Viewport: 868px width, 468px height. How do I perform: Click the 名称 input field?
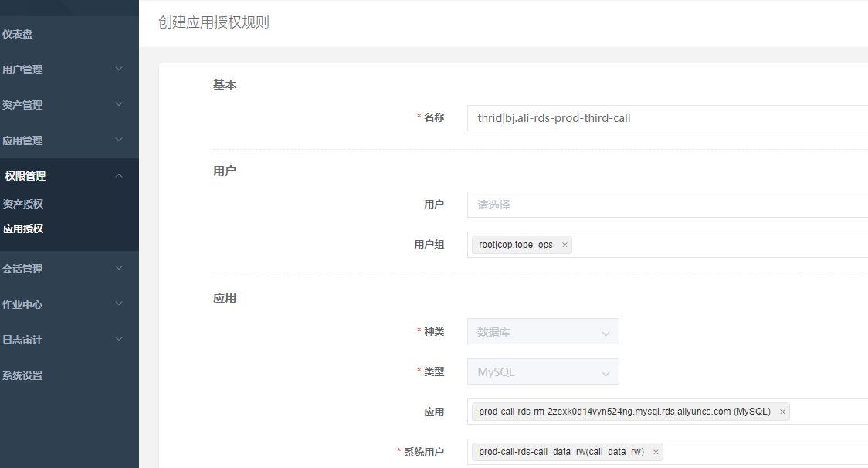point(668,118)
